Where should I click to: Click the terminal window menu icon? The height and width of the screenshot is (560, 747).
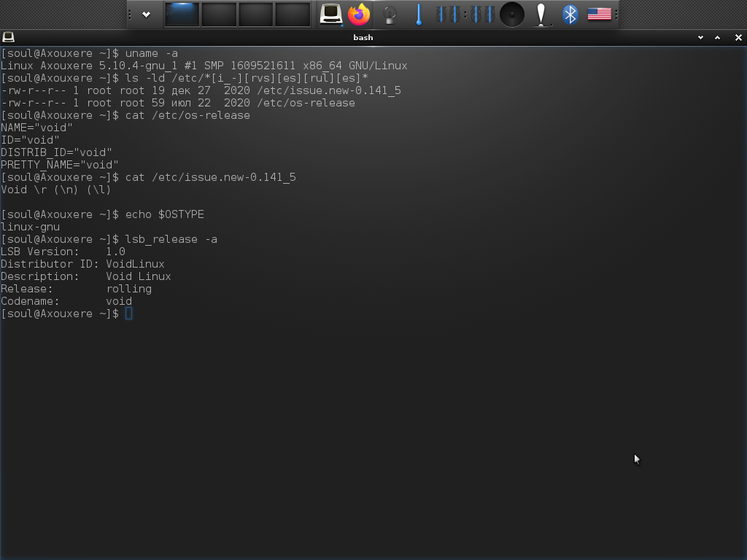8,37
